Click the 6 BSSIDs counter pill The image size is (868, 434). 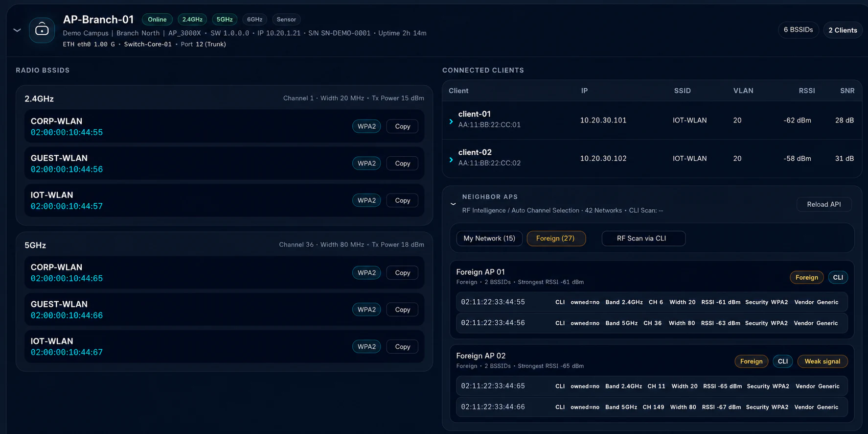click(798, 30)
